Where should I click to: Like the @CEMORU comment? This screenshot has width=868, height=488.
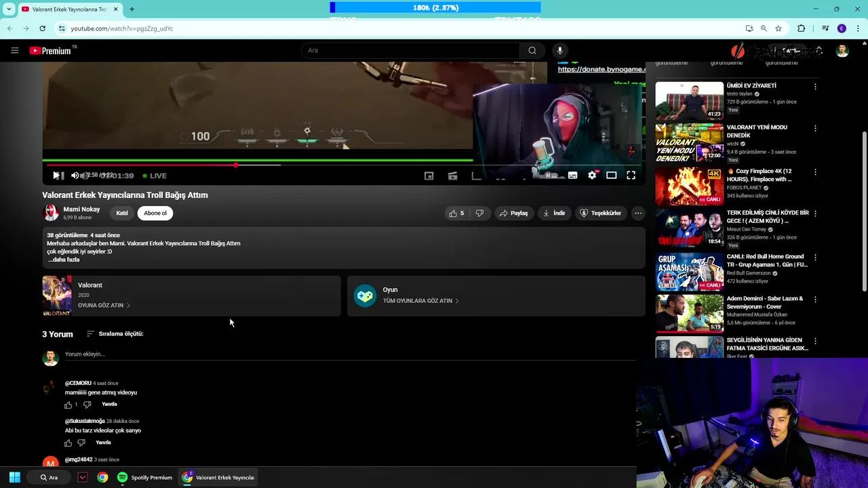tap(68, 405)
